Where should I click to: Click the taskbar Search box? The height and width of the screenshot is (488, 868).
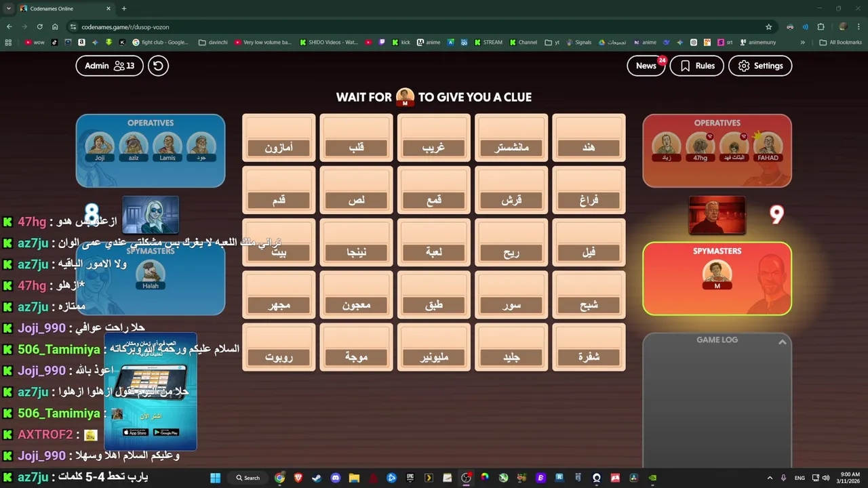pos(248,478)
